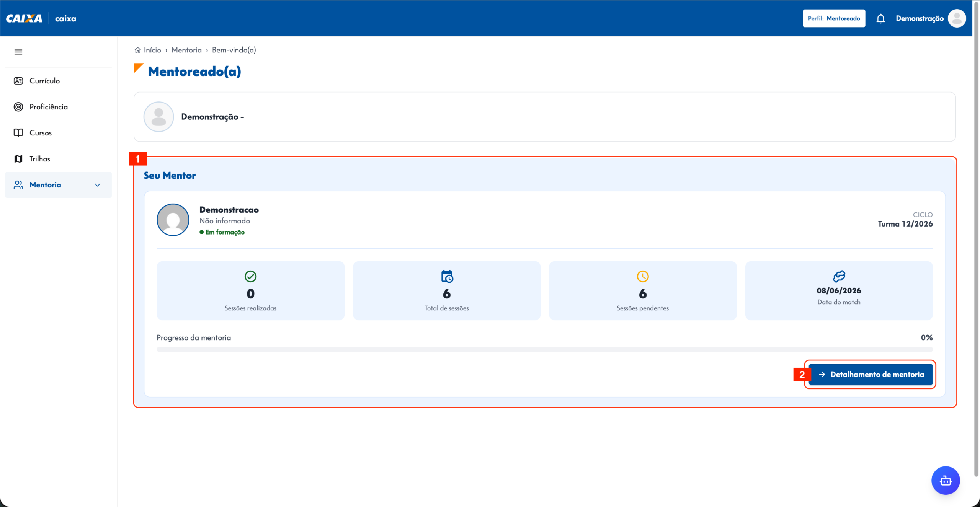Click the CAIXA logo in header
The width and height of the screenshot is (980, 507).
click(24, 18)
